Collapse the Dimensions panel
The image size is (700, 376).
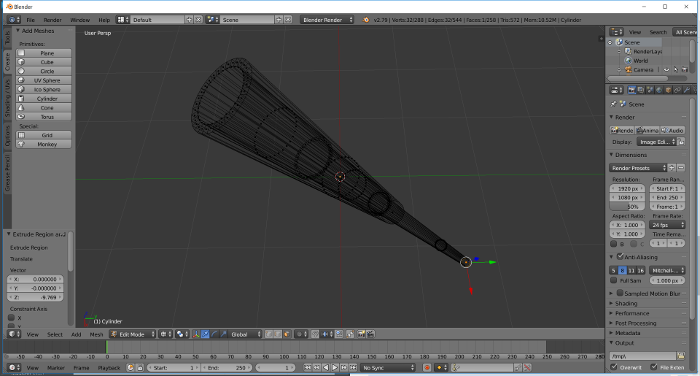(x=630, y=155)
